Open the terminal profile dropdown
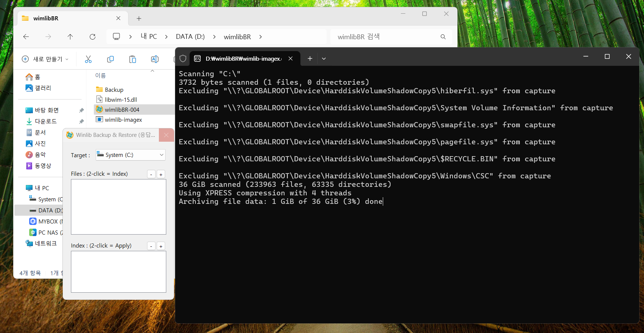Screen dimensions: 644x333 tap(324, 58)
